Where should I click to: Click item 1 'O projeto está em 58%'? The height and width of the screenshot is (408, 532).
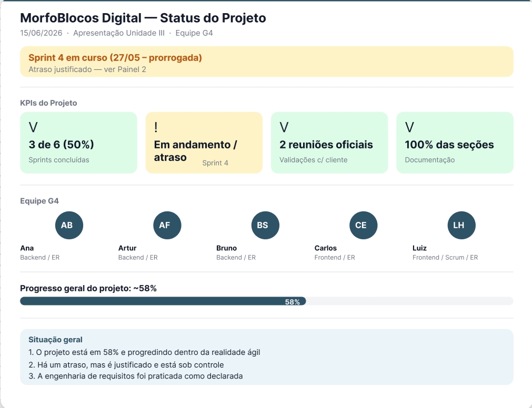144,352
